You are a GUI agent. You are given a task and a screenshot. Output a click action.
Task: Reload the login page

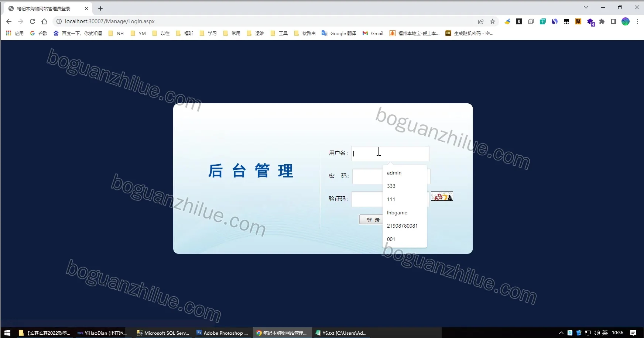[32, 21]
